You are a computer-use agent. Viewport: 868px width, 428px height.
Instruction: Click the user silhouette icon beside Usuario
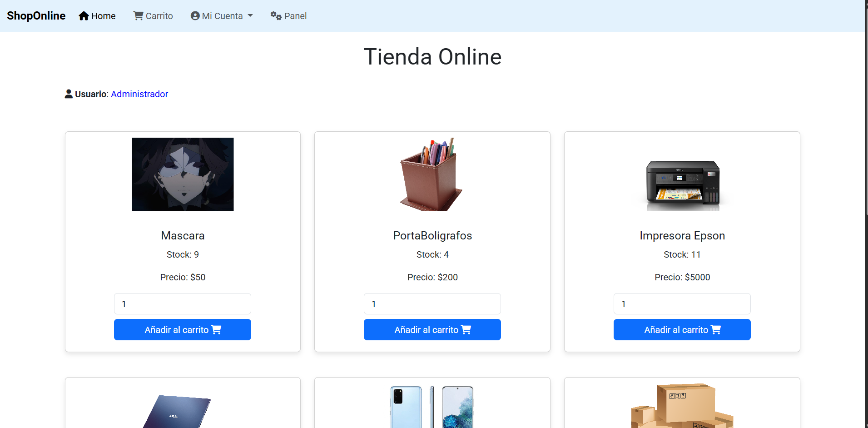[x=69, y=94]
